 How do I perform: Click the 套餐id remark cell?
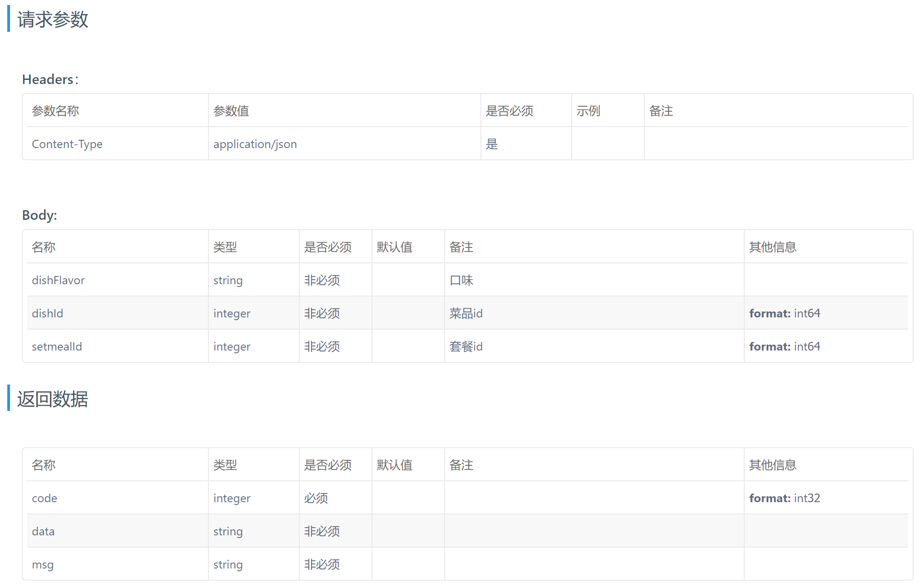point(466,346)
